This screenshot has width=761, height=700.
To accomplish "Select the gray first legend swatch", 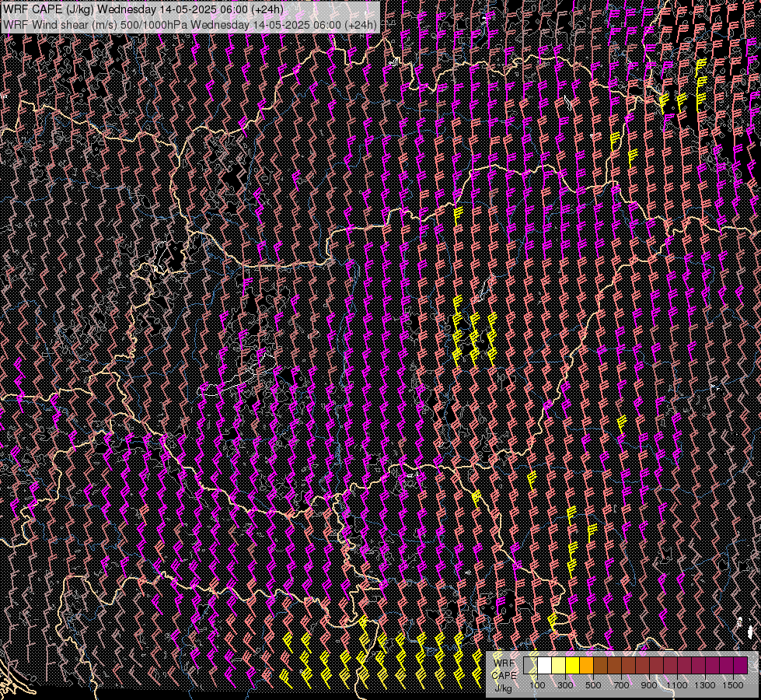I will point(530,665).
